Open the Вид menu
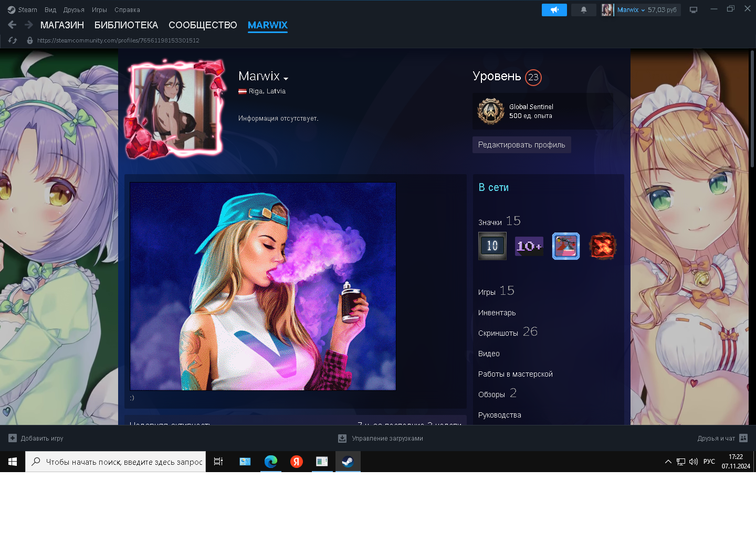Screen dimensions: 756x555 pos(50,10)
